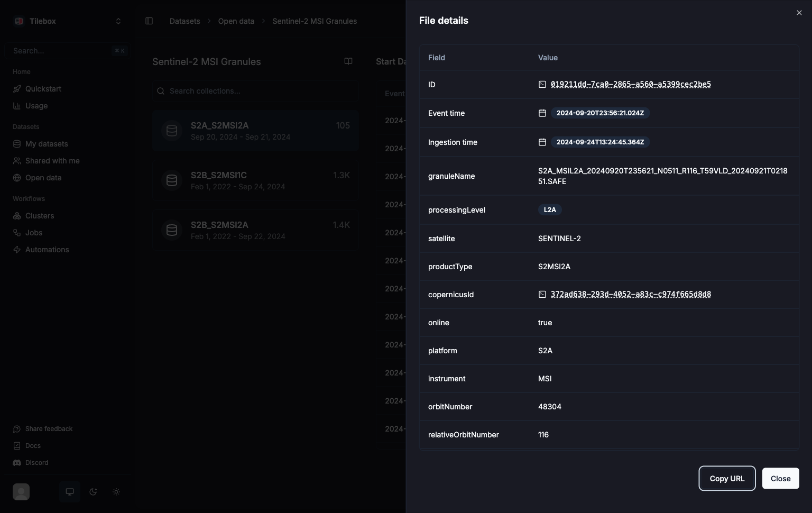The width and height of the screenshot is (812, 513).
Task: Click the Docs icon
Action: click(x=17, y=446)
